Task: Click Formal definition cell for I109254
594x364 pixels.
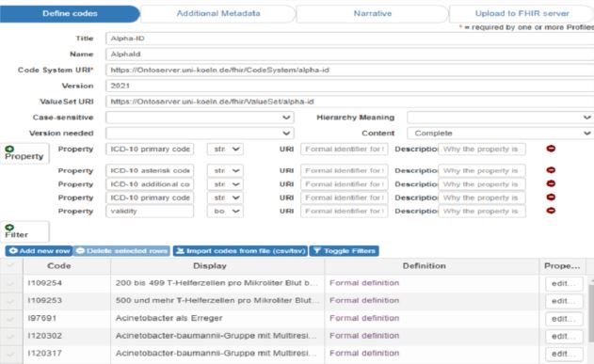Action: point(432,283)
